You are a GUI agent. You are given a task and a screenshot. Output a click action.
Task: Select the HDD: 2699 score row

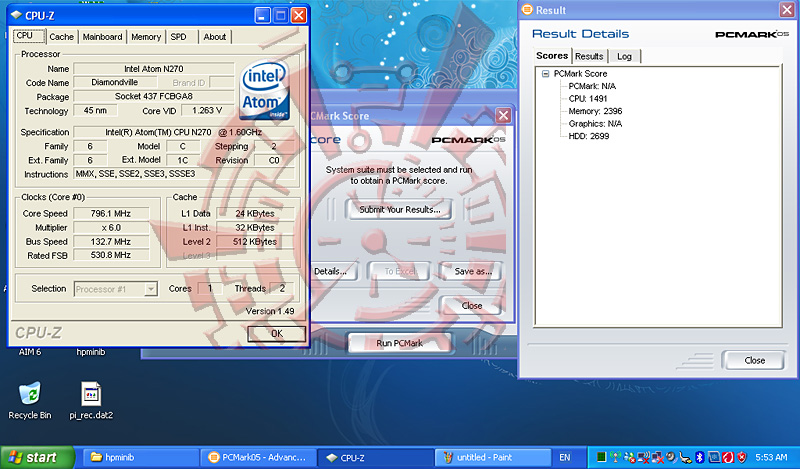coord(589,136)
